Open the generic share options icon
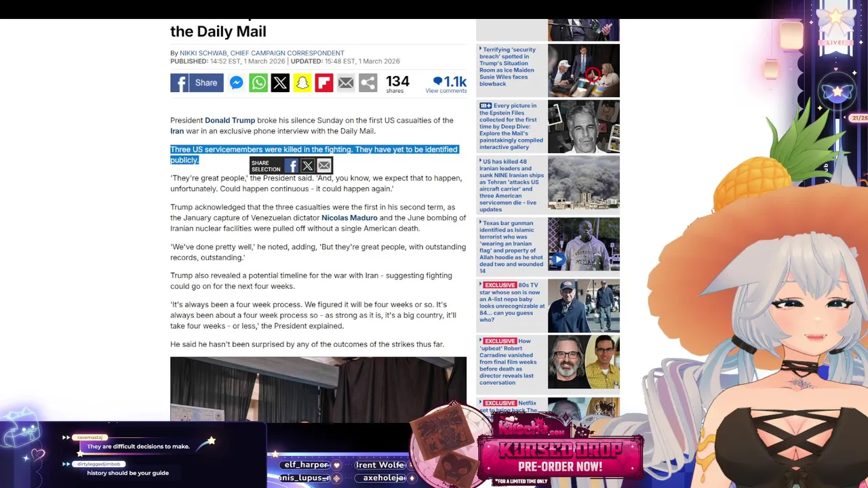Screen dimensions: 868x488 [x=368, y=83]
